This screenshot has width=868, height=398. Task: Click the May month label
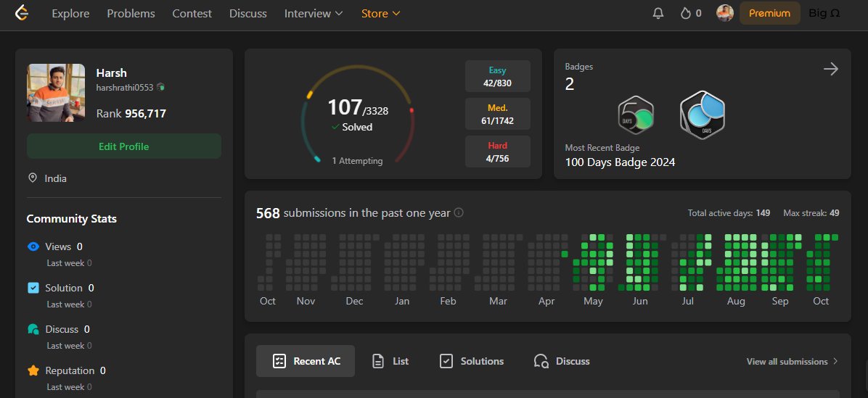[x=593, y=302]
